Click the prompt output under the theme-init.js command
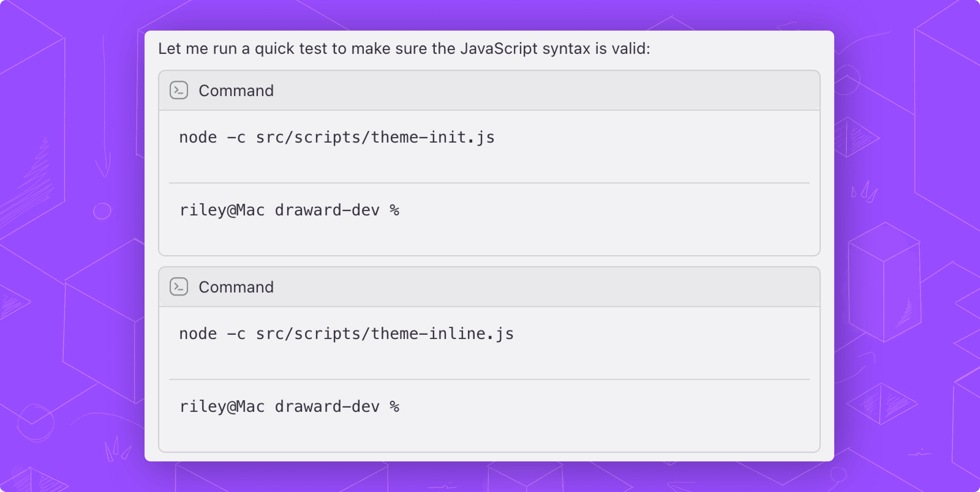Image resolution: width=980 pixels, height=492 pixels. pos(289,210)
